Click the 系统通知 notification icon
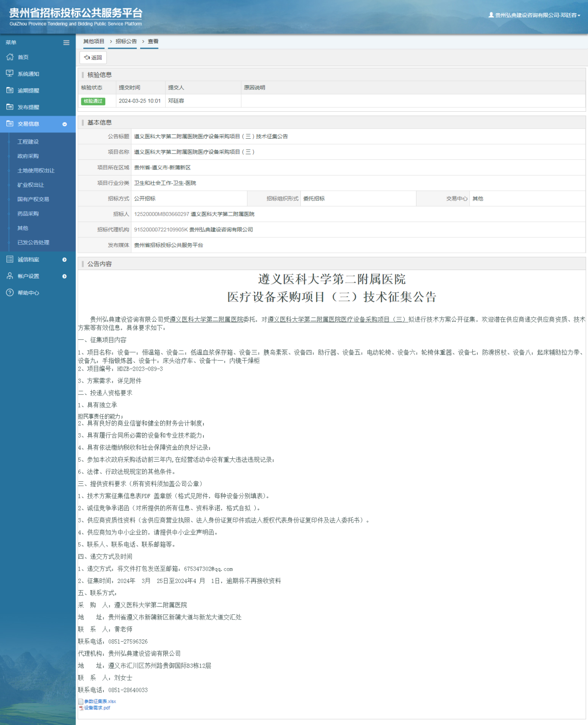 pyautogui.click(x=10, y=73)
